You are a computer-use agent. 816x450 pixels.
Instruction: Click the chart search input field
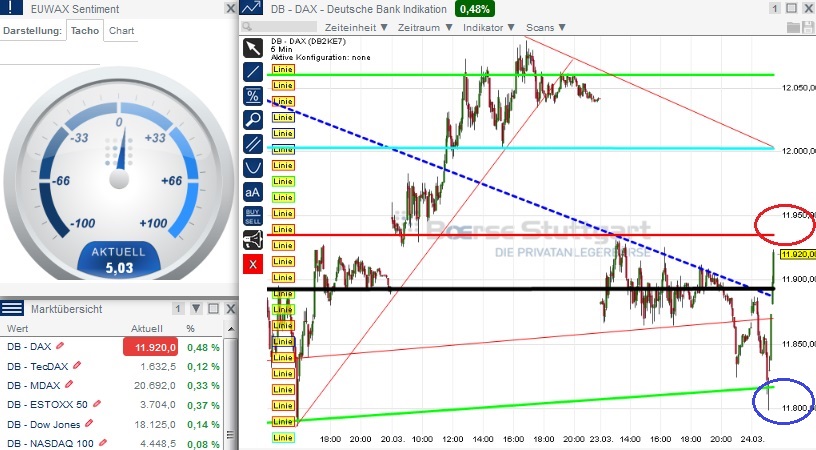[278, 27]
